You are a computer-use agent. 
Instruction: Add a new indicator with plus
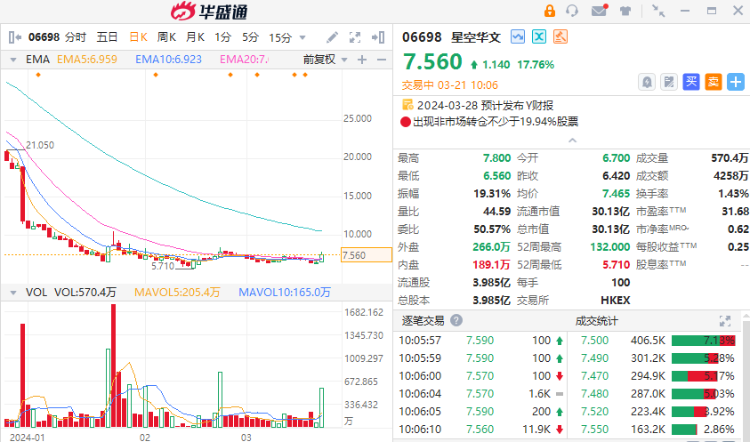[x=362, y=60]
